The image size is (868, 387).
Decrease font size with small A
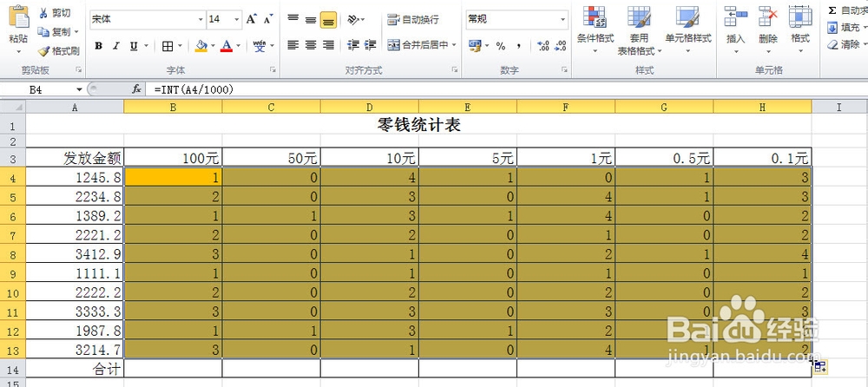[268, 19]
